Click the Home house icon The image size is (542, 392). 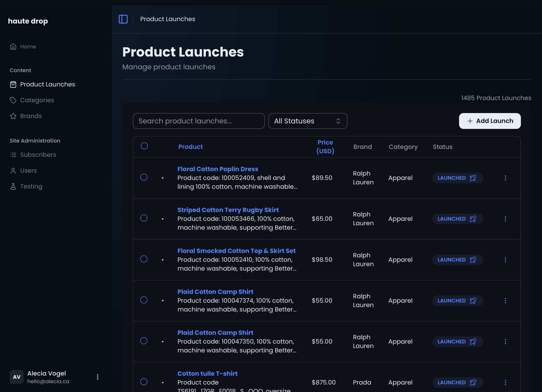pyautogui.click(x=13, y=46)
